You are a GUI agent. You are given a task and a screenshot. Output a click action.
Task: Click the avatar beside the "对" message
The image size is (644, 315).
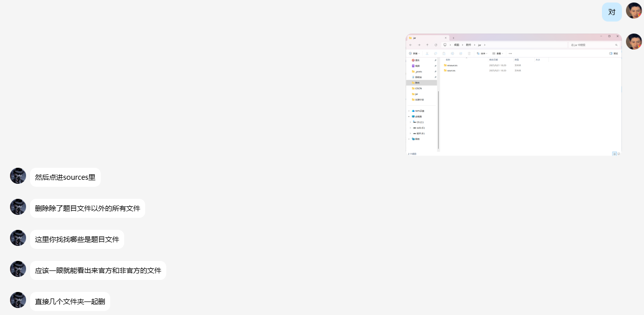633,11
